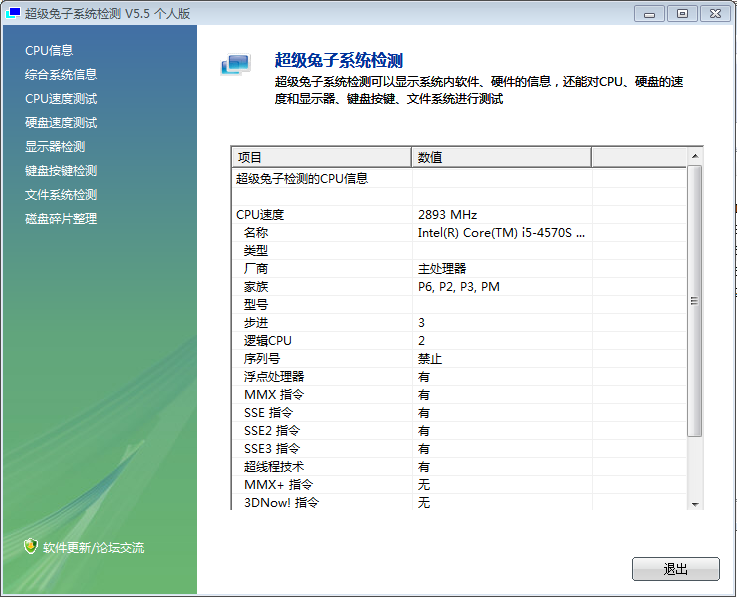This screenshot has width=737, height=598.
Task: Click the vertical scrollbar thumb in the list
Action: [695, 300]
